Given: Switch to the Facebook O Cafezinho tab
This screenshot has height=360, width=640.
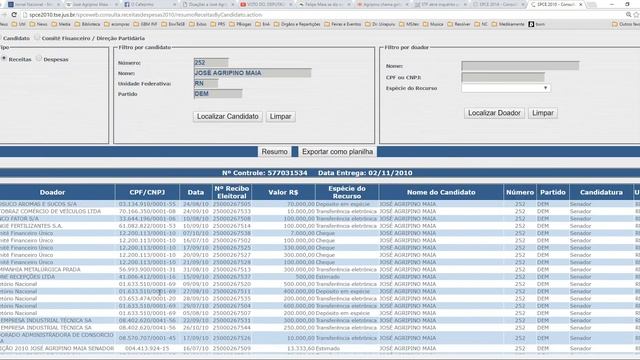Looking at the screenshot, I should point(149,4).
